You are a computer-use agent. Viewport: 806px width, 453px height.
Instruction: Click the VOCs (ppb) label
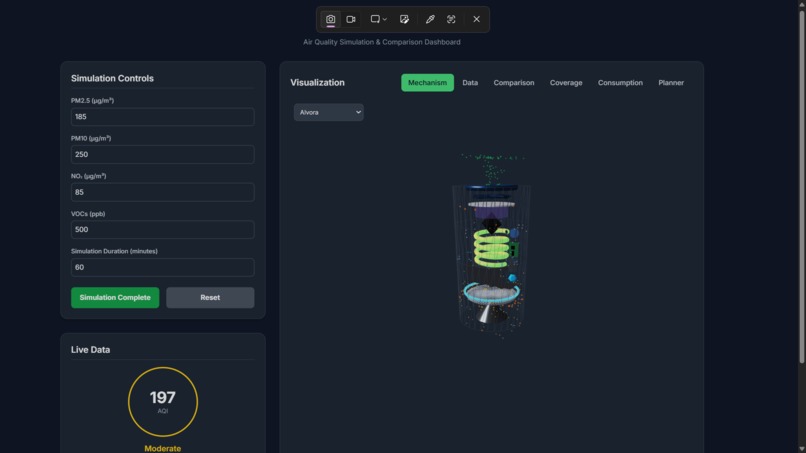pos(88,213)
